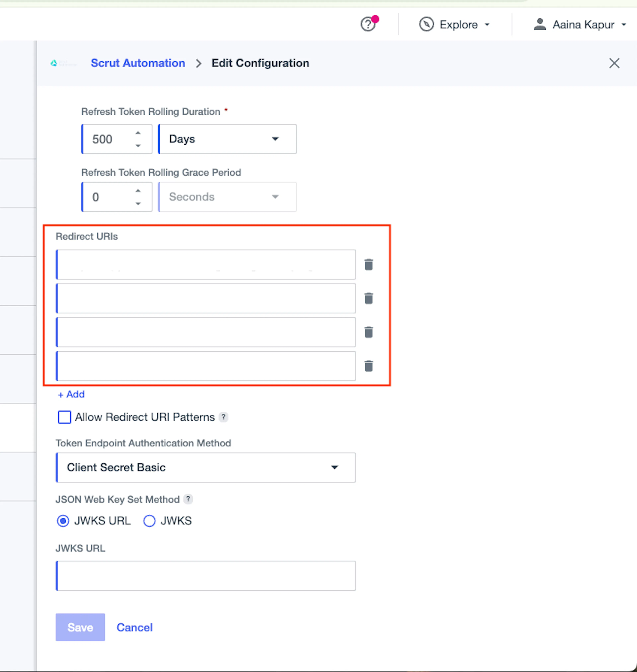Delete the first Redirect URI row

[369, 265]
